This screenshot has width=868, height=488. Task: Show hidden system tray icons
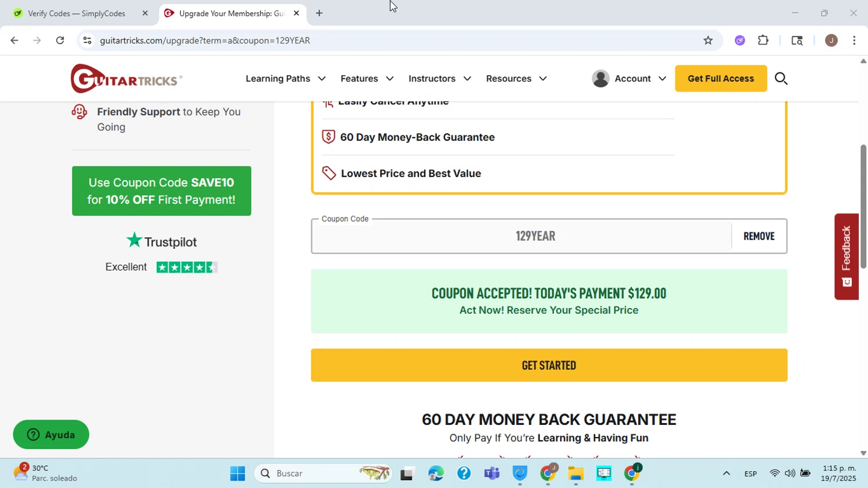pos(726,474)
